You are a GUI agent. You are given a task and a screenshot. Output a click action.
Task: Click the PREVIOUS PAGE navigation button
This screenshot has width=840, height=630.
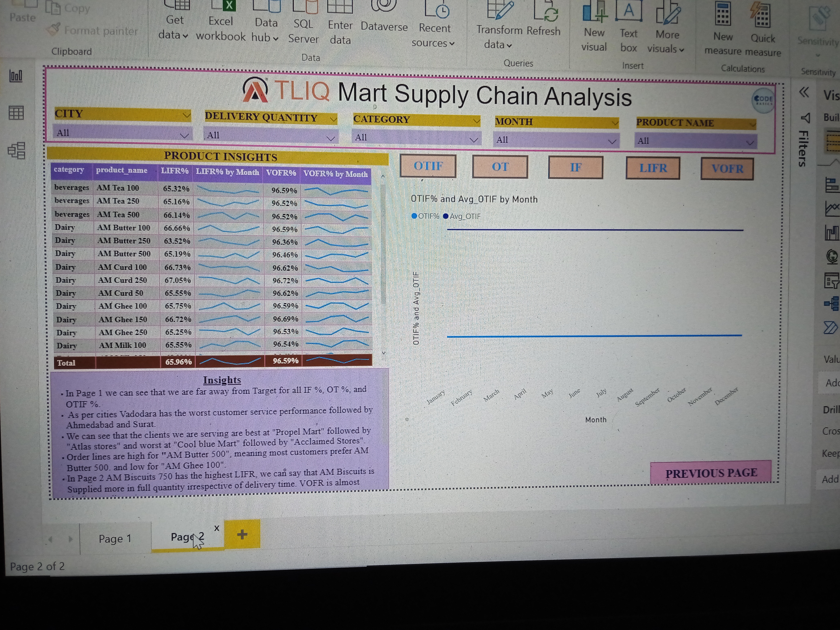pyautogui.click(x=710, y=473)
